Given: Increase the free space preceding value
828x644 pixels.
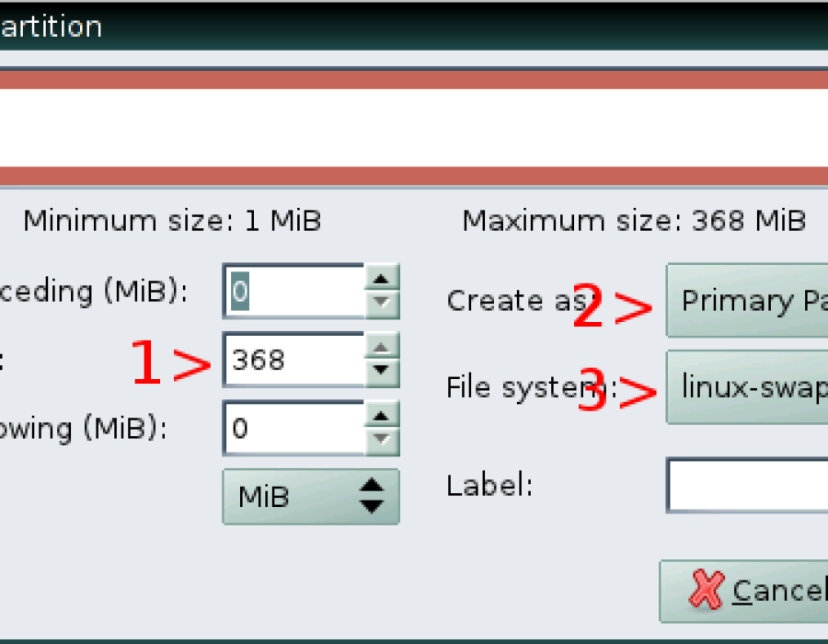Looking at the screenshot, I should tap(381, 278).
